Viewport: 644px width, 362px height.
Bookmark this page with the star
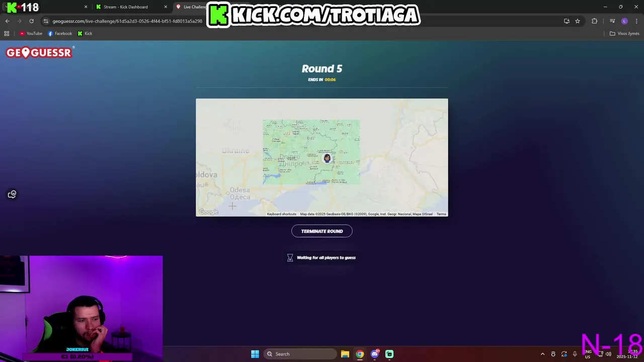pyautogui.click(x=578, y=21)
